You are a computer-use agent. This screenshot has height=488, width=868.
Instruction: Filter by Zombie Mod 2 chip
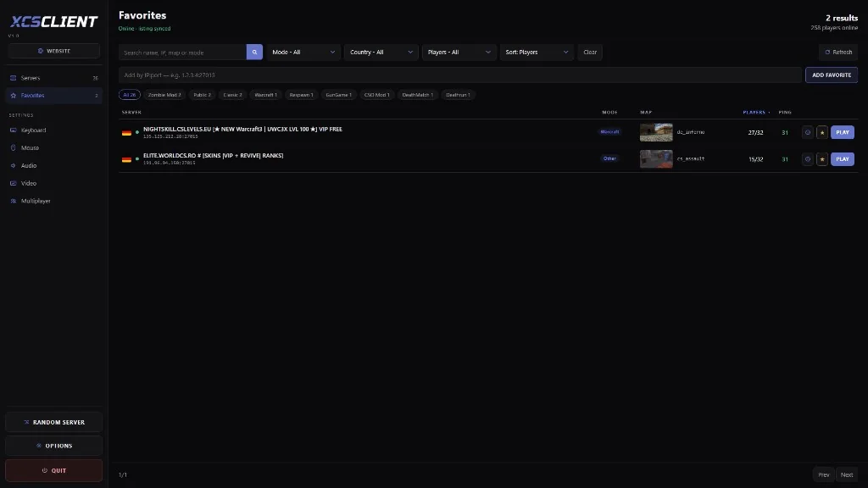click(x=164, y=95)
